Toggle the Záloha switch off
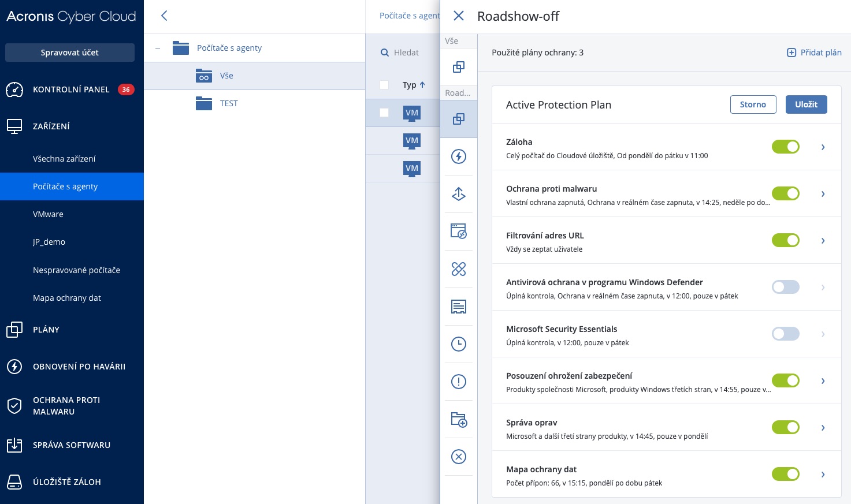 point(786,147)
